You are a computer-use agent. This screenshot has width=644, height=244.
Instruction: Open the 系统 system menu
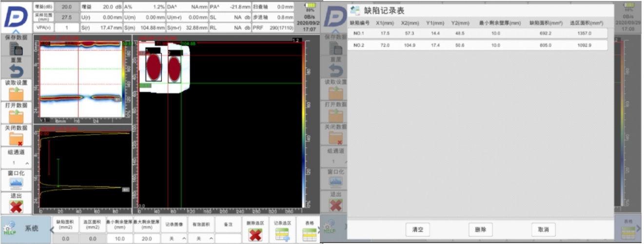point(25,229)
